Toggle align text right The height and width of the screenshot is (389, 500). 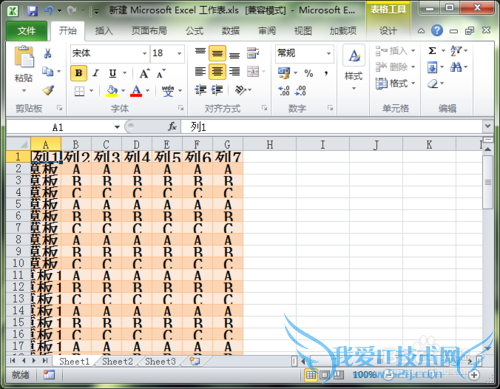click(234, 71)
